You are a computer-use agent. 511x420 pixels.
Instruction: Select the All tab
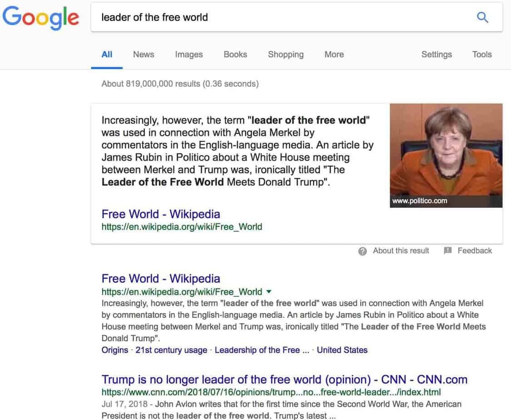(x=107, y=55)
